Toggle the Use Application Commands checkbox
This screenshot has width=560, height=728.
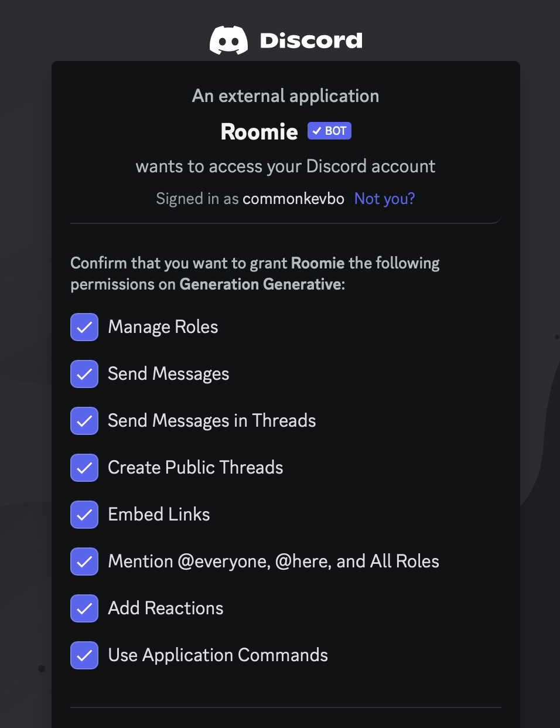[84, 655]
